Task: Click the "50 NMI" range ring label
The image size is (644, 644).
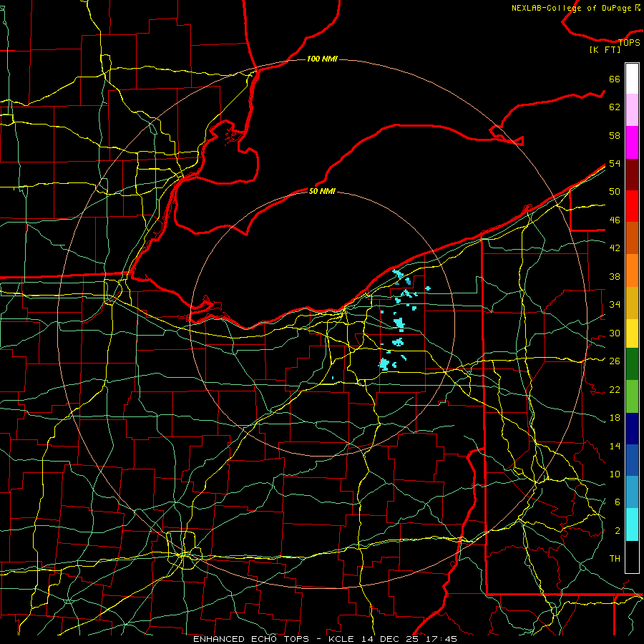Action: (322, 191)
